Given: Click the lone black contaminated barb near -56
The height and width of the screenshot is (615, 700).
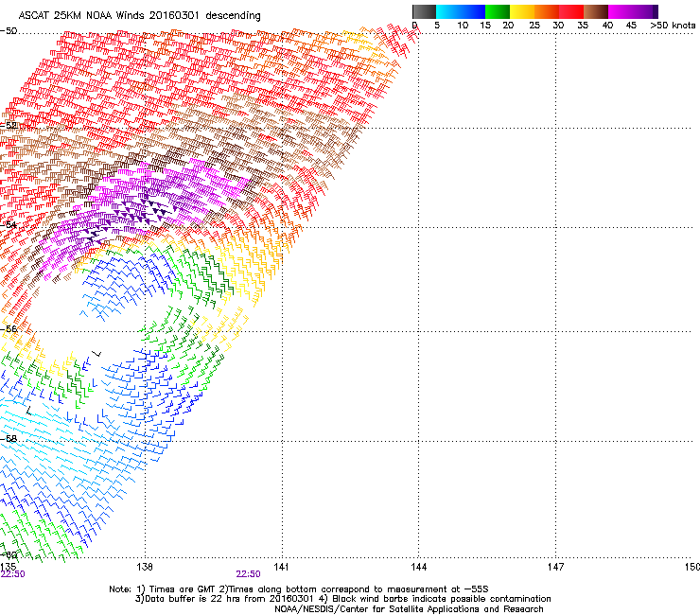Looking at the screenshot, I should click(96, 353).
